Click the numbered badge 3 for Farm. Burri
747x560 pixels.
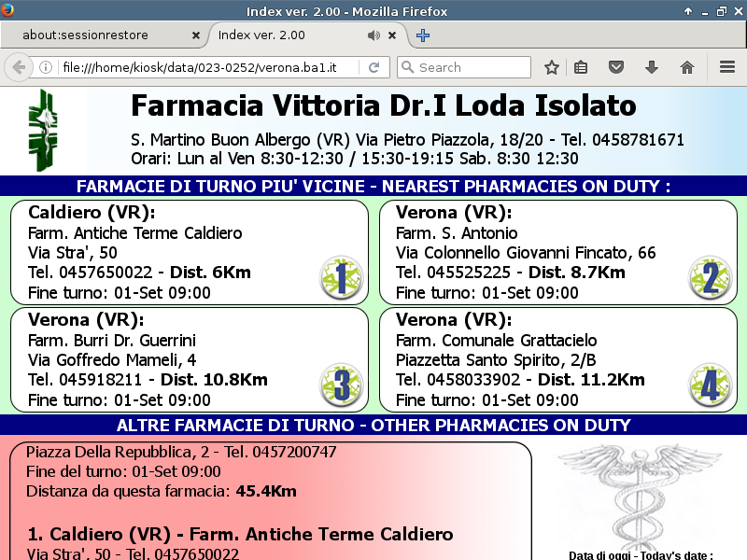[341, 385]
